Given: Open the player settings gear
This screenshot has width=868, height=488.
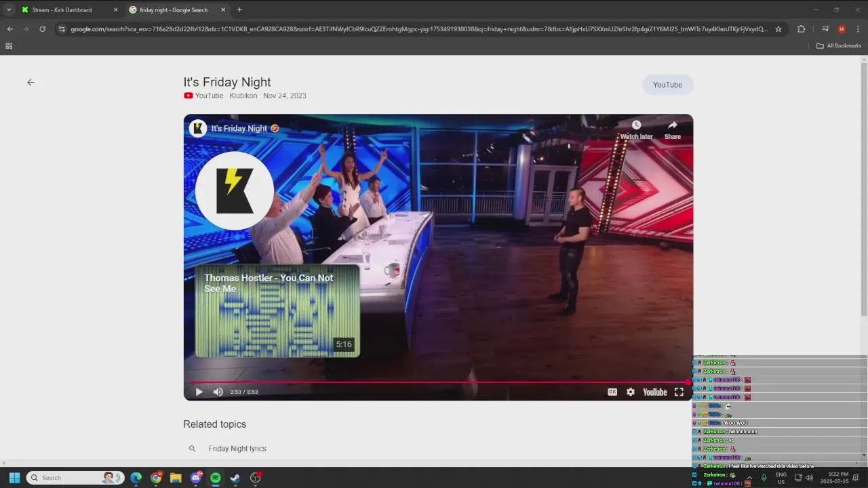Looking at the screenshot, I should [631, 392].
